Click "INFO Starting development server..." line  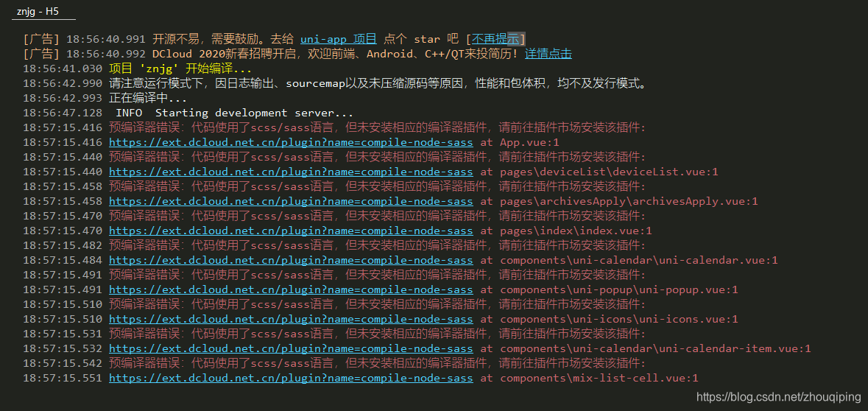tap(235, 113)
